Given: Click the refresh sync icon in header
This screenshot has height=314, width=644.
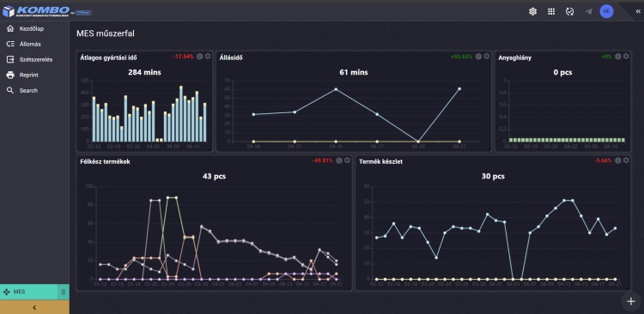Looking at the screenshot, I should click(x=569, y=11).
